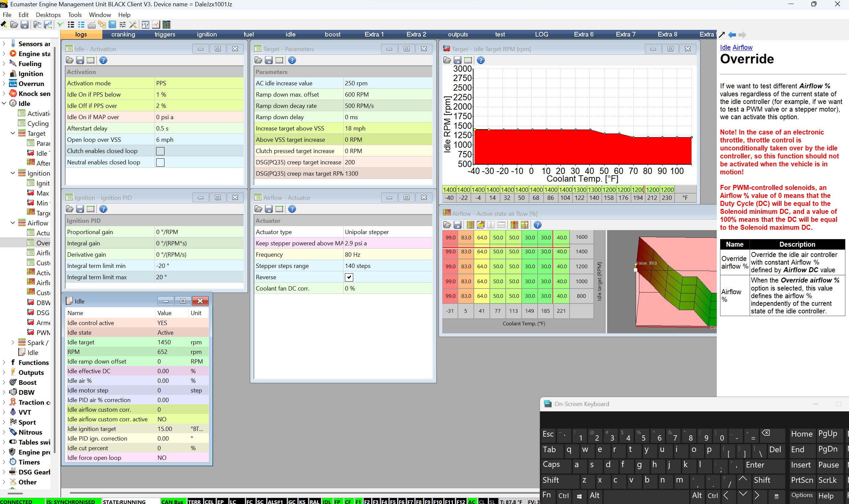Click the wrench and screwdriver tools icon

point(133,25)
